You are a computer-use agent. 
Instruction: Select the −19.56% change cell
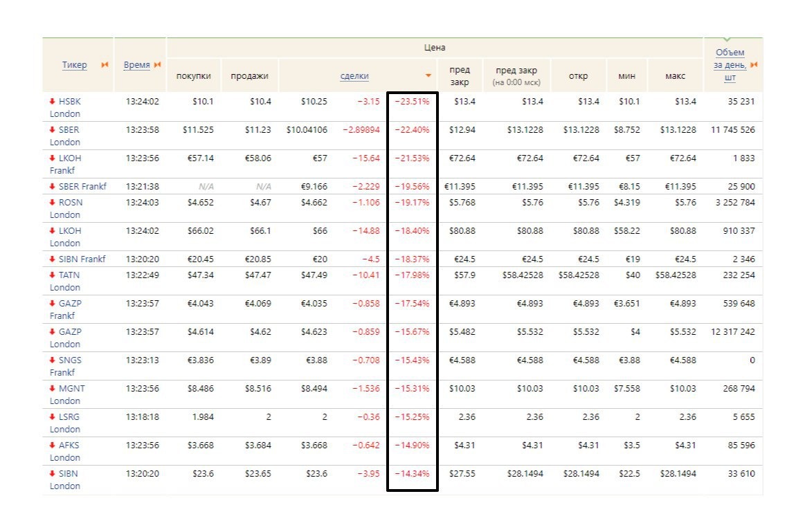point(413,186)
